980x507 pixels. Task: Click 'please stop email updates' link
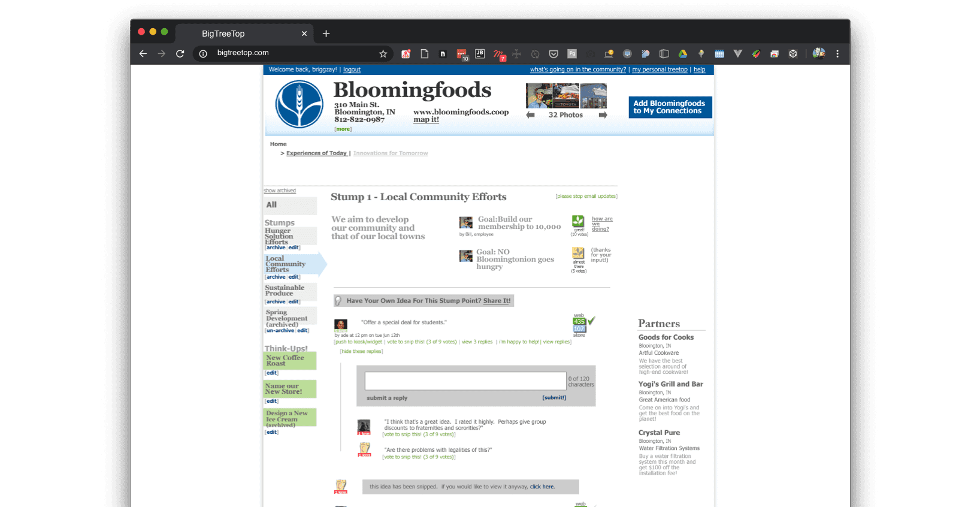point(586,196)
